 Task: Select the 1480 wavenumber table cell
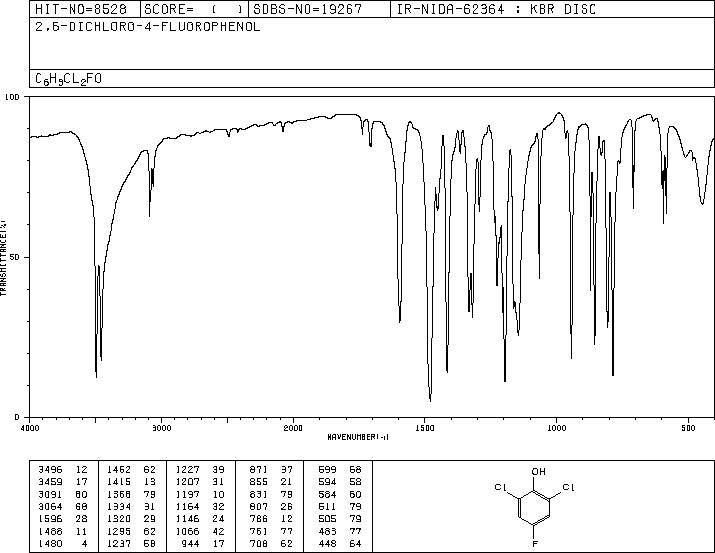[x=50, y=543]
